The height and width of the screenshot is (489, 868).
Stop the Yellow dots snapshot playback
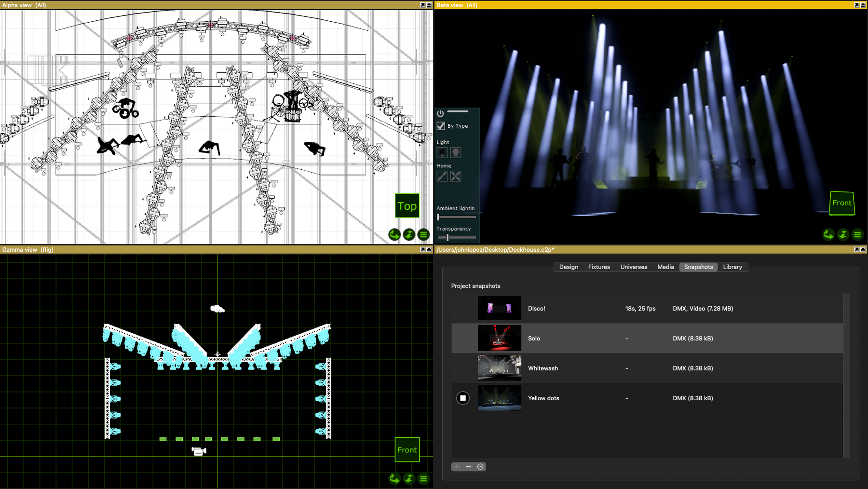tap(463, 398)
